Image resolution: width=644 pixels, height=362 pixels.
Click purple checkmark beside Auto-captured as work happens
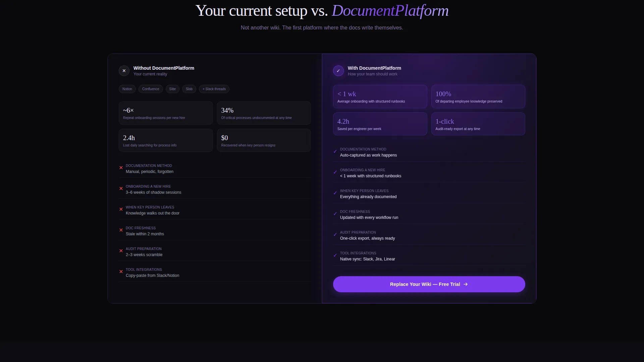pos(335,151)
